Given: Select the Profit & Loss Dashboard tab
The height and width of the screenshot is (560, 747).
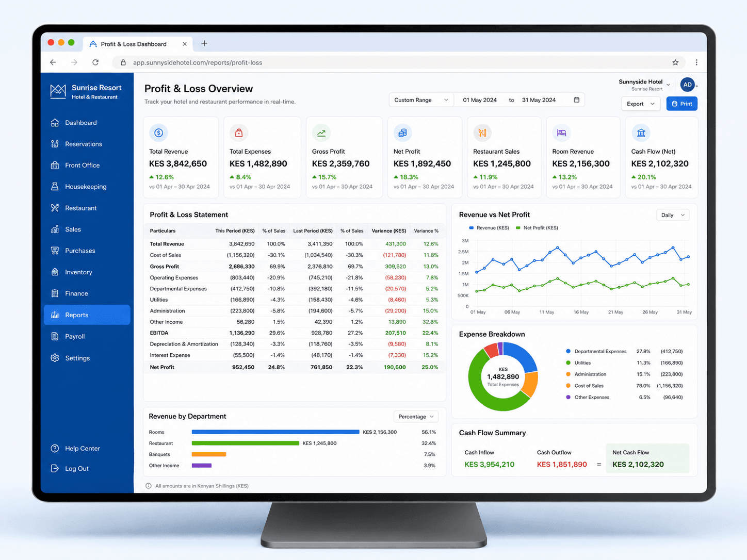Looking at the screenshot, I should coord(138,44).
